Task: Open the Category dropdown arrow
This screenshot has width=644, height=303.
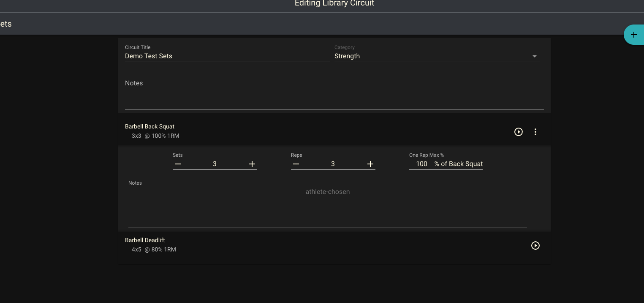Action: click(x=535, y=56)
